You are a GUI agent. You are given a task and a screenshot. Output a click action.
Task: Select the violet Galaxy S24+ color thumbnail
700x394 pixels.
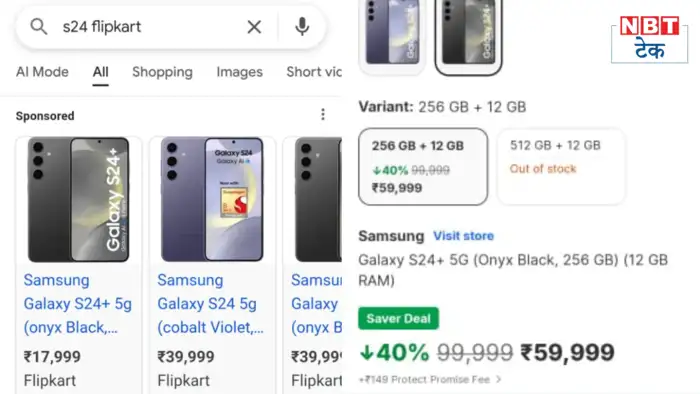pos(392,35)
